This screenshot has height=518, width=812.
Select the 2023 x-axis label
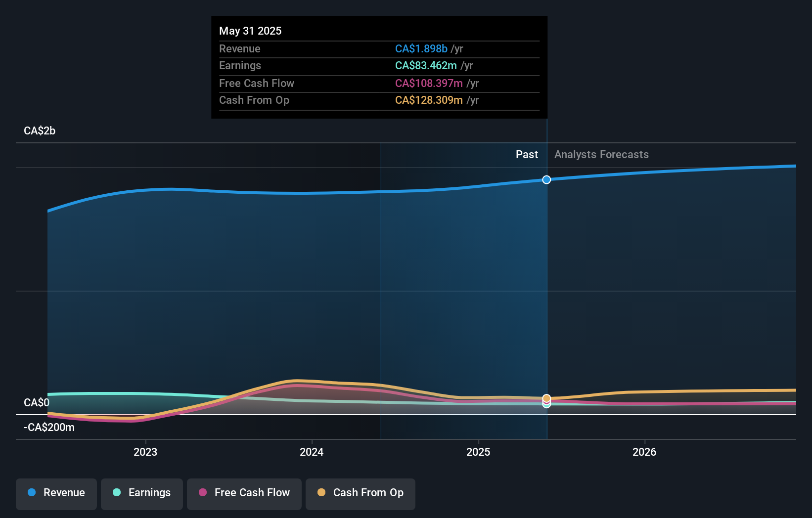(145, 452)
